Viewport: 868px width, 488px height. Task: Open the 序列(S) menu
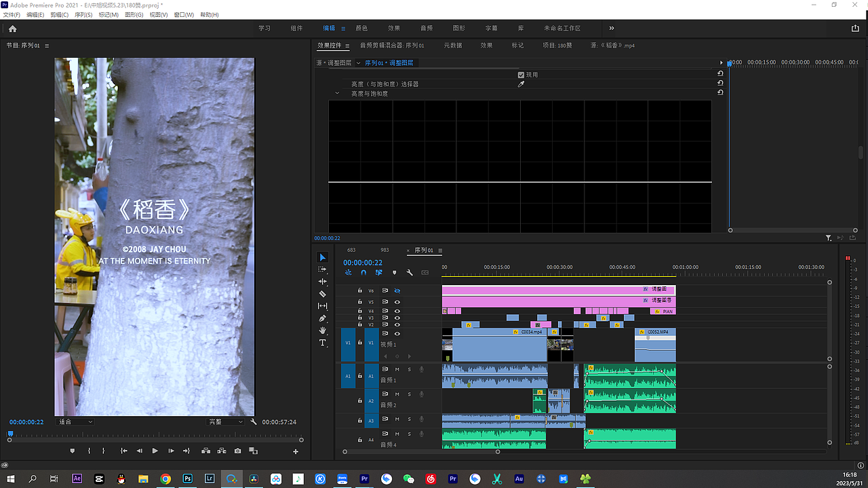[x=83, y=15]
